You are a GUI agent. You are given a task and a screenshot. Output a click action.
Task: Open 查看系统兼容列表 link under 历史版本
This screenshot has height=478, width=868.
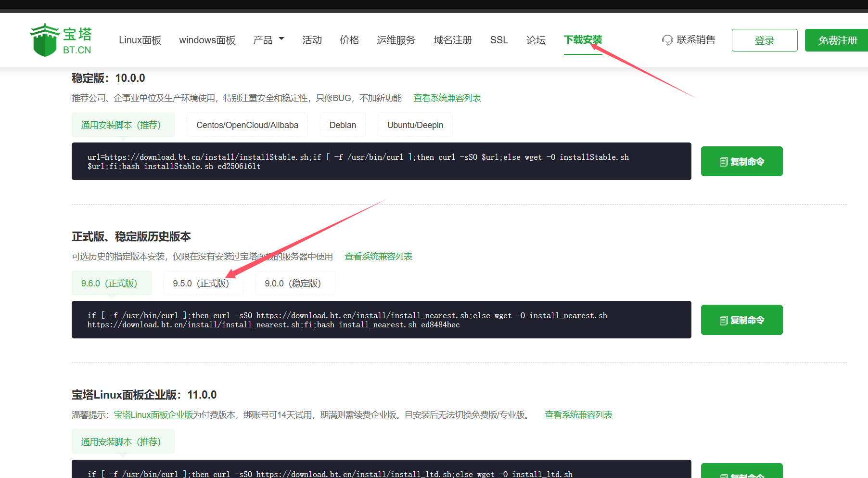[x=379, y=257]
